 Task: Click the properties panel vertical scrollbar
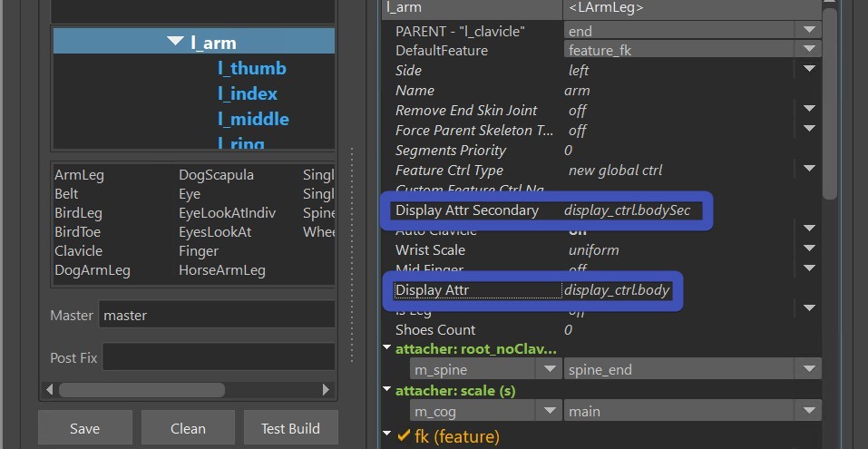coord(829,102)
